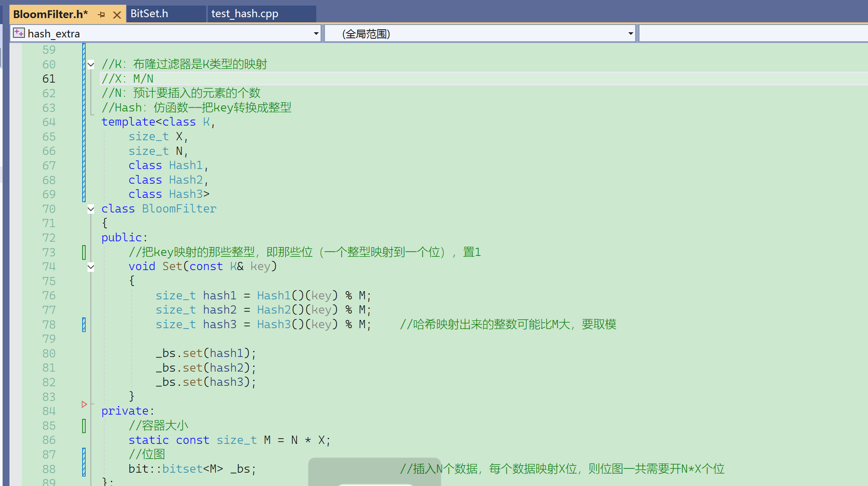Viewport: 868px width, 486px height.
Task: Click the bitset type on line 88
Action: pyautogui.click(x=182, y=469)
